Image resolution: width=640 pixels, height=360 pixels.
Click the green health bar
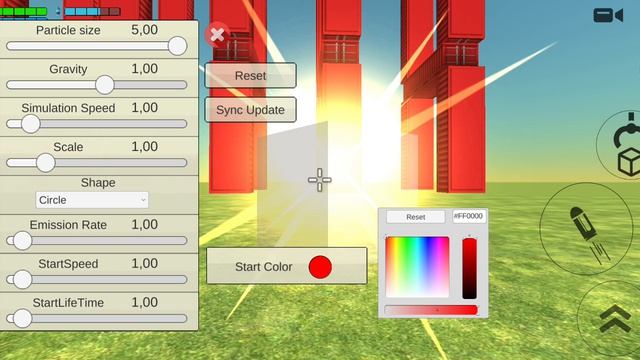(23, 11)
